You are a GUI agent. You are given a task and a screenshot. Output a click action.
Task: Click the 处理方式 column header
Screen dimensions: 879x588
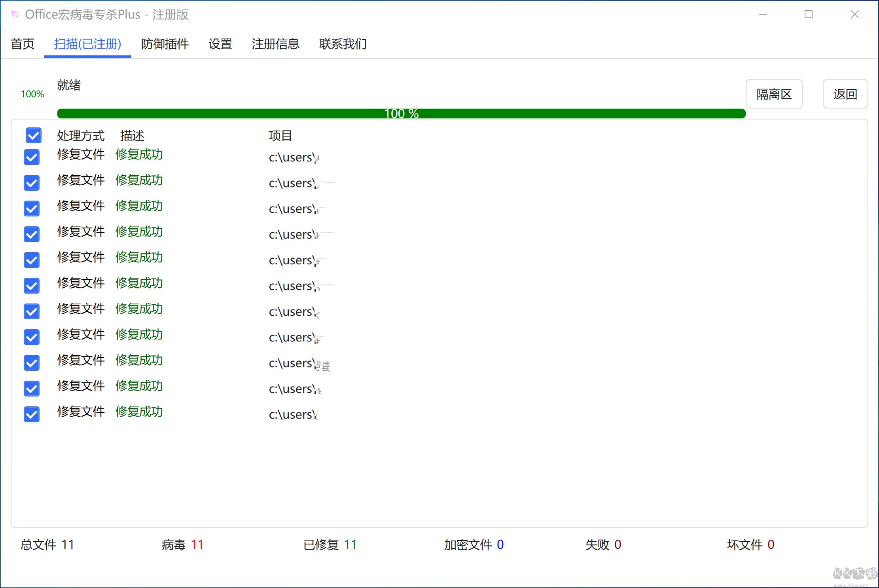(x=81, y=136)
